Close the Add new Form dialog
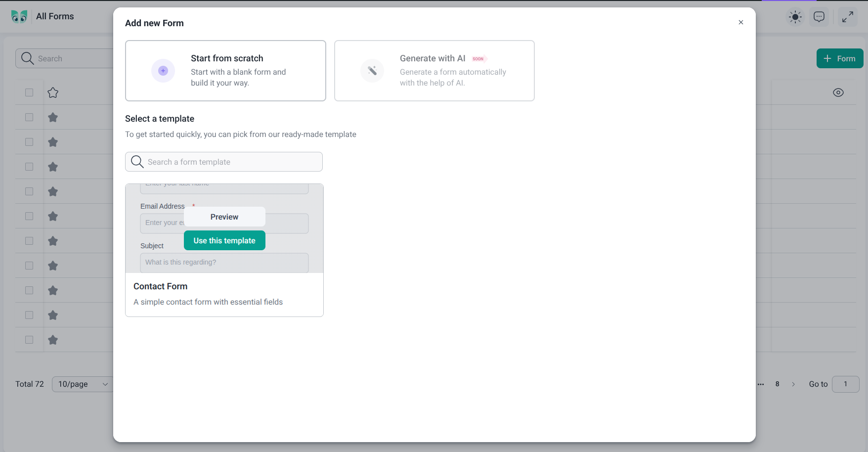 [x=740, y=22]
